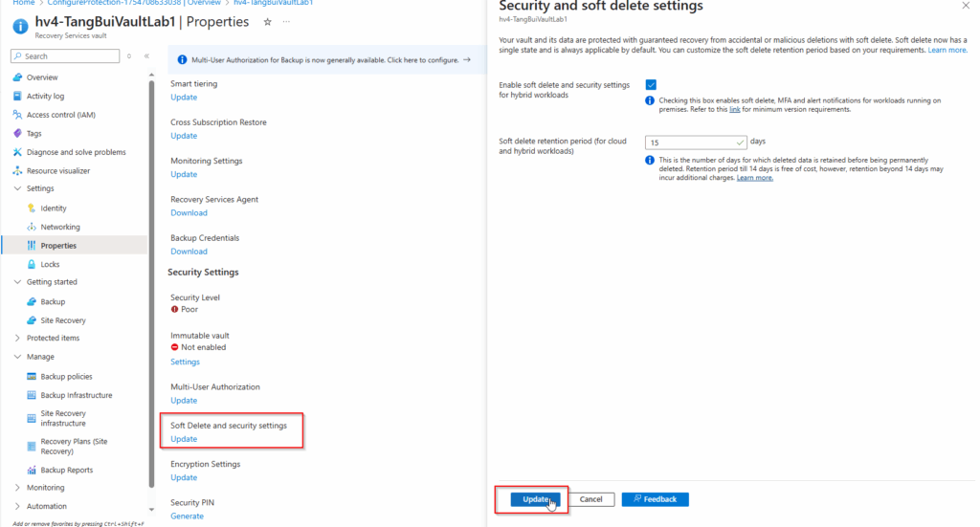Favorite the vault with the star icon
The height and width of the screenshot is (527, 980).
(268, 22)
